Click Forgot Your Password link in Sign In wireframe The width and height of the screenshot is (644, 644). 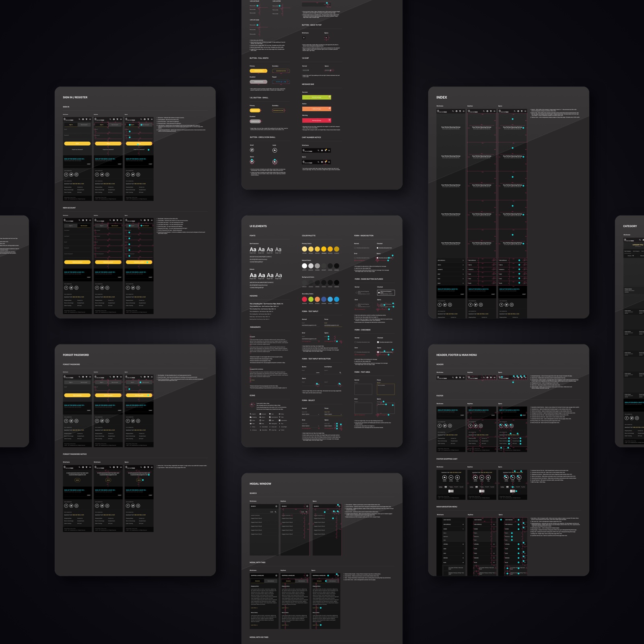point(77,149)
